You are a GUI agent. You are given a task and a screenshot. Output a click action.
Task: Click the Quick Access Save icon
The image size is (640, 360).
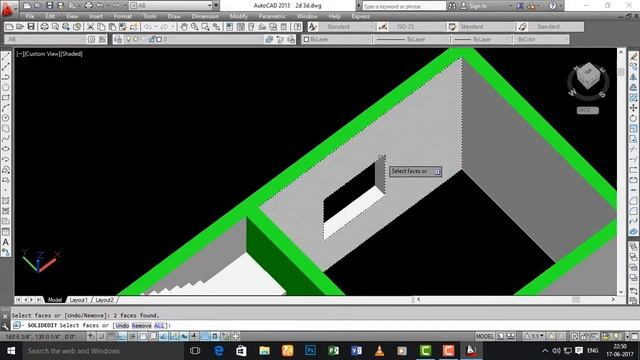[x=49, y=6]
